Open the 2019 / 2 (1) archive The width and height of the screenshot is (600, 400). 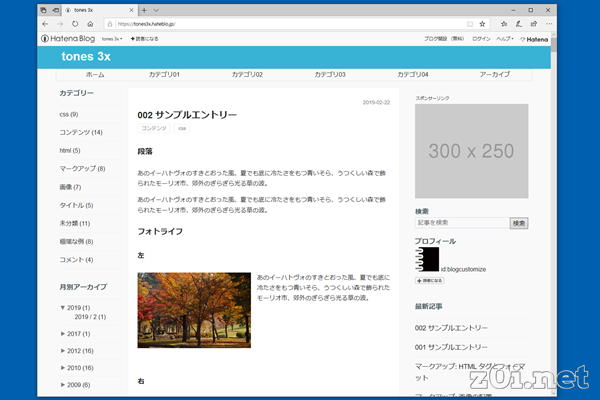(90, 317)
